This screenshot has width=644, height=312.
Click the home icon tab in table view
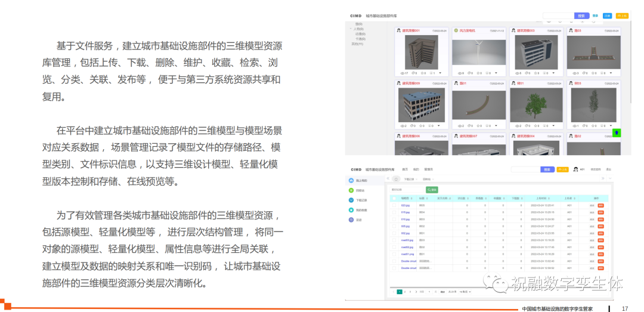(396, 179)
